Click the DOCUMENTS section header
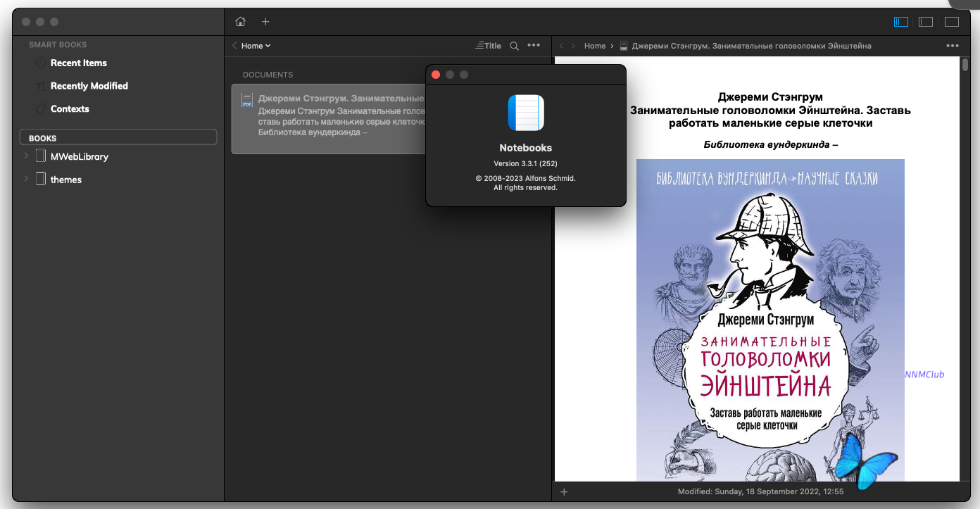This screenshot has width=980, height=509. (268, 75)
